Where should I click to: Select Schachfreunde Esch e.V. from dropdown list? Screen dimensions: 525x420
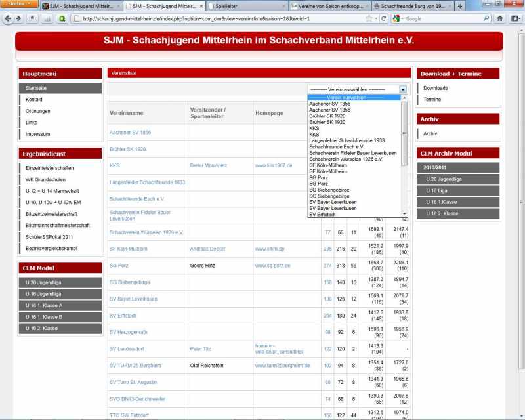click(x=336, y=146)
